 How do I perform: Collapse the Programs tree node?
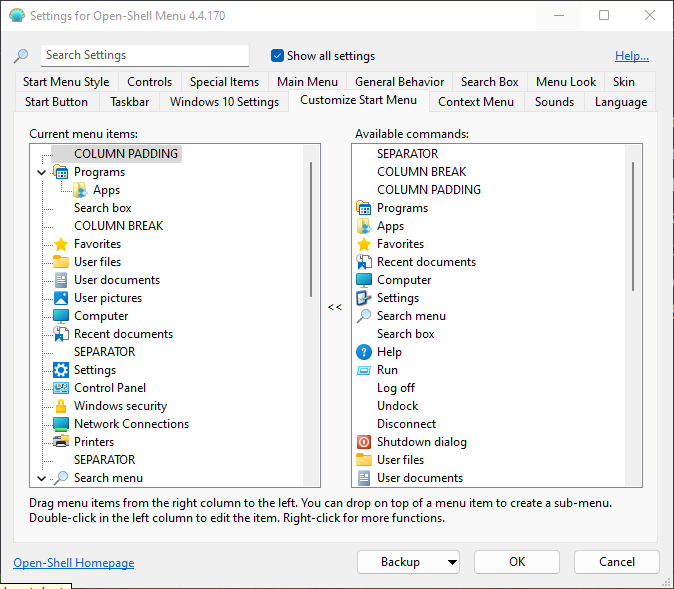click(x=42, y=172)
